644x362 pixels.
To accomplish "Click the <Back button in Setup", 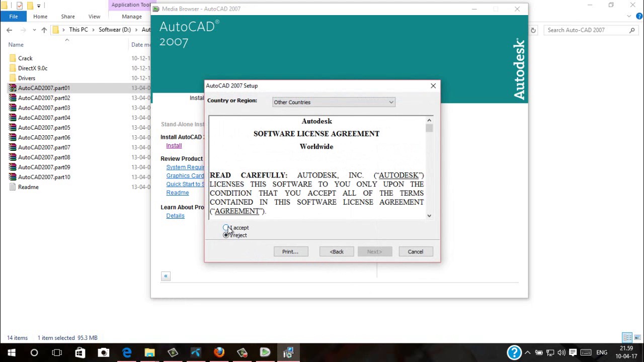I will pos(337,251).
